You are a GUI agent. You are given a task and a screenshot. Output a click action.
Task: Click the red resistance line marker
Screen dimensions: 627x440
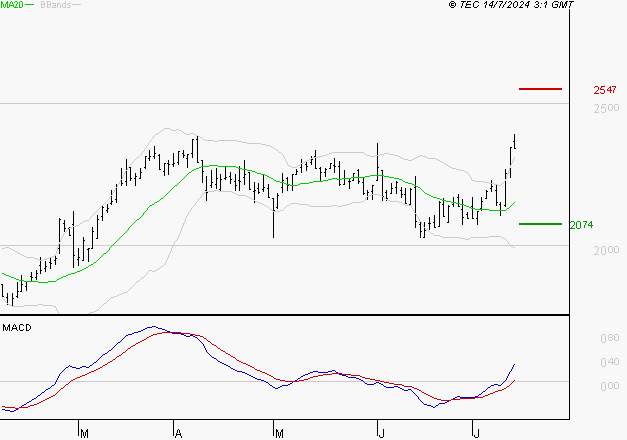pos(540,89)
